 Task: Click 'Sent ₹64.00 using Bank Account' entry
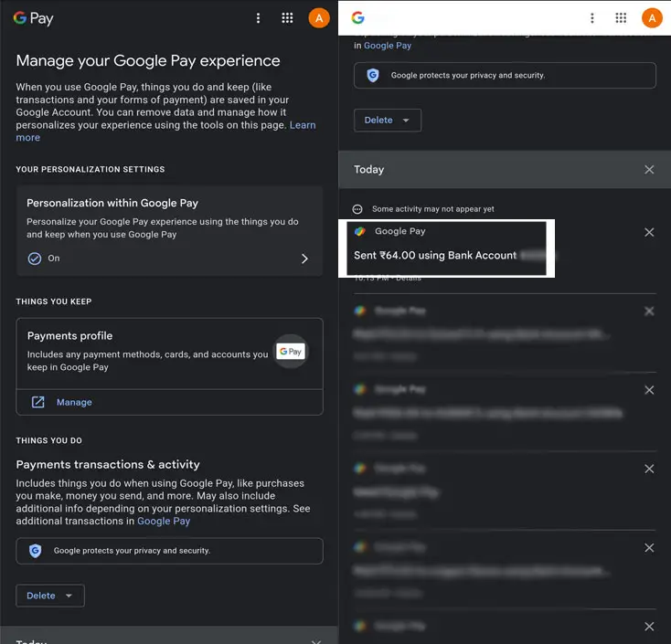click(x=435, y=255)
